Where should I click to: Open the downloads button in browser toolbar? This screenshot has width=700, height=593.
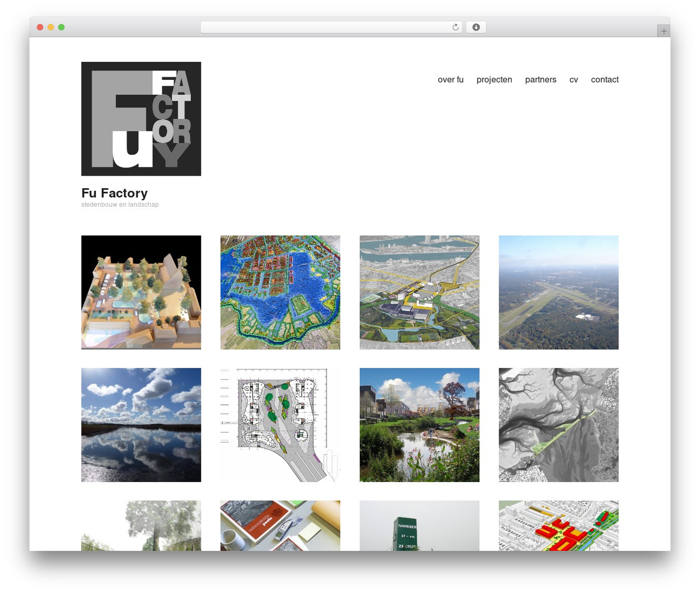476,27
